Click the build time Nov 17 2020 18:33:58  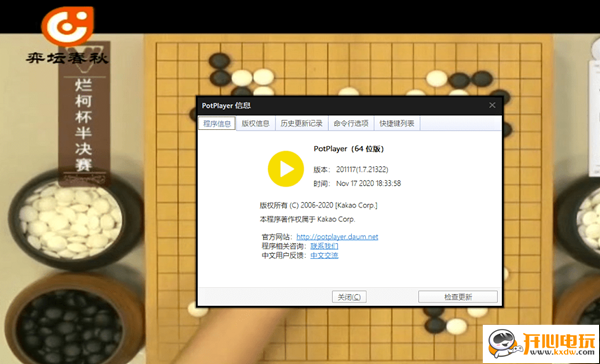click(368, 183)
